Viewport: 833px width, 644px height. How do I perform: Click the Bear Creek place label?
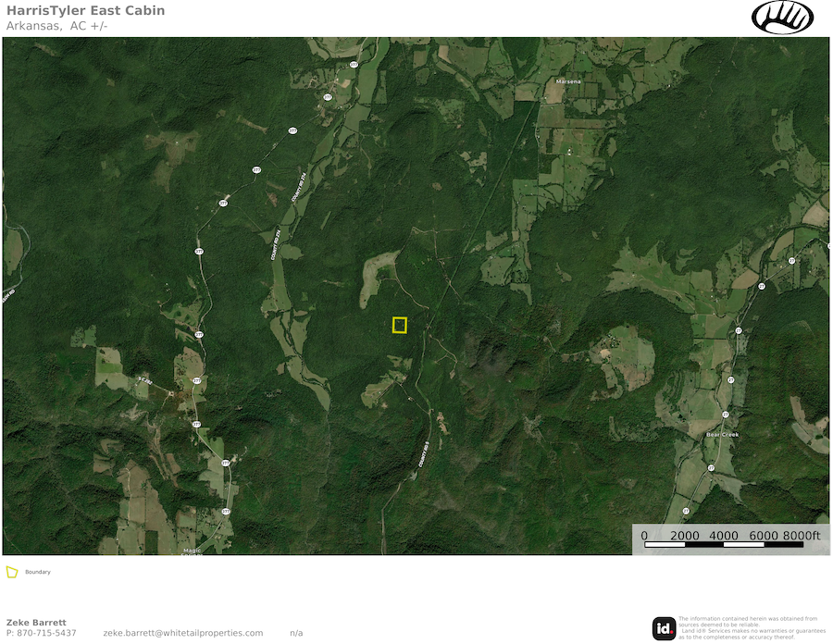pos(722,434)
